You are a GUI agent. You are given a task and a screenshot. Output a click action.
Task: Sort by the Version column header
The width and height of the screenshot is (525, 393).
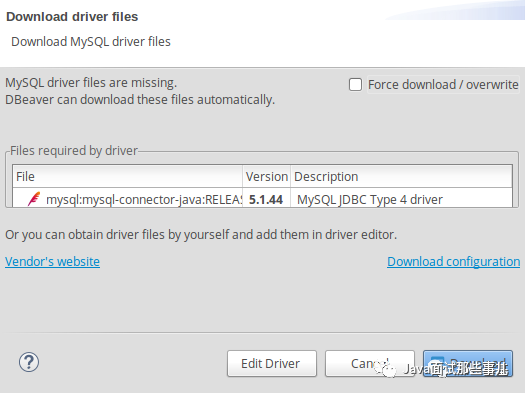(267, 176)
